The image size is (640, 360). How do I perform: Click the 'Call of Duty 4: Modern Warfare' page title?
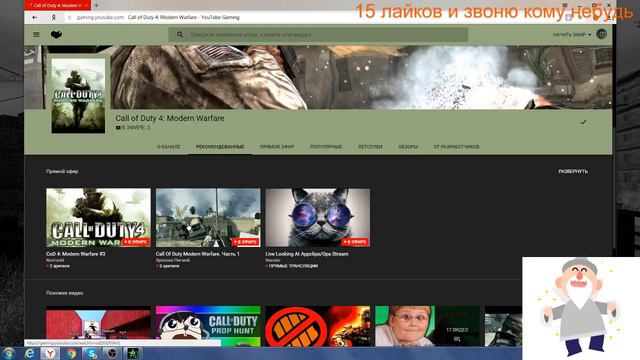coord(170,118)
